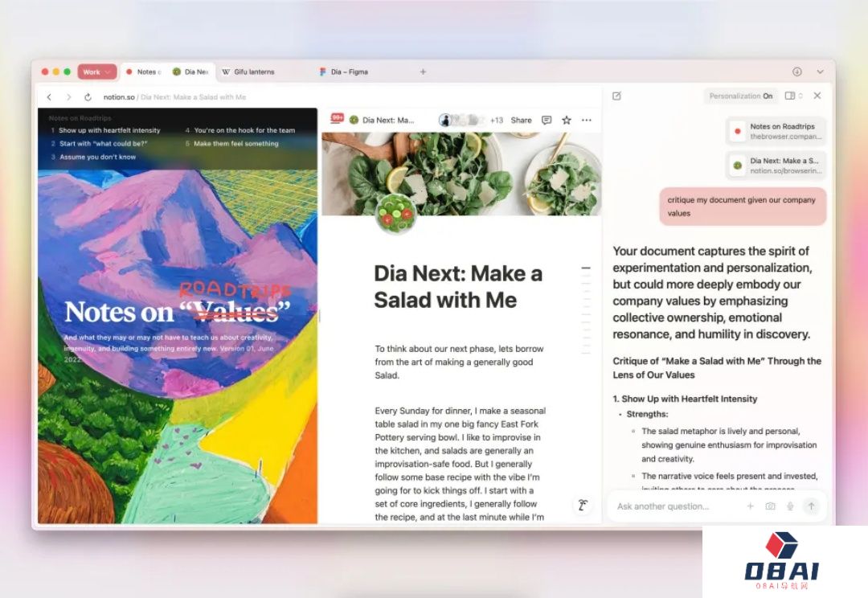Image resolution: width=868 pixels, height=598 pixels.
Task: Open the downloads icon in the tab bar
Action: 797,72
